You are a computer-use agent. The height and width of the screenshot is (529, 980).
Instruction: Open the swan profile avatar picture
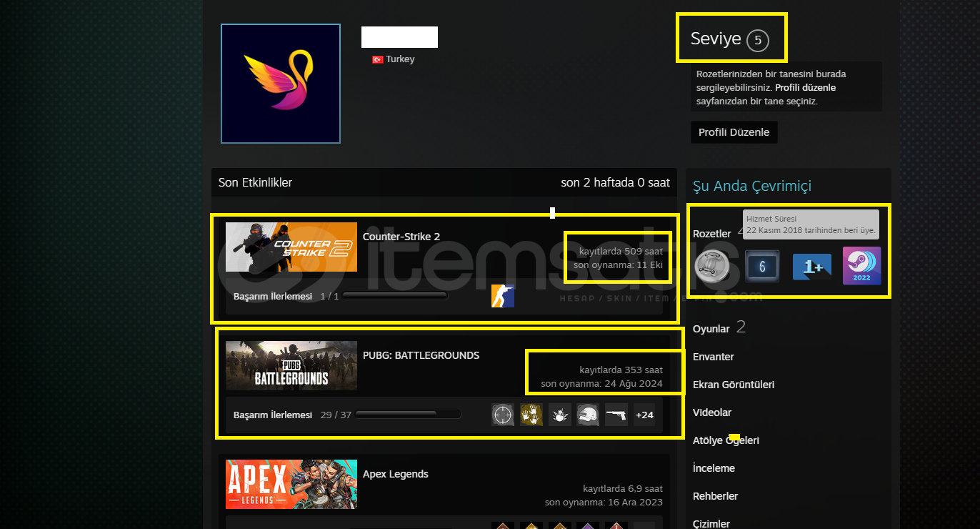click(x=281, y=84)
